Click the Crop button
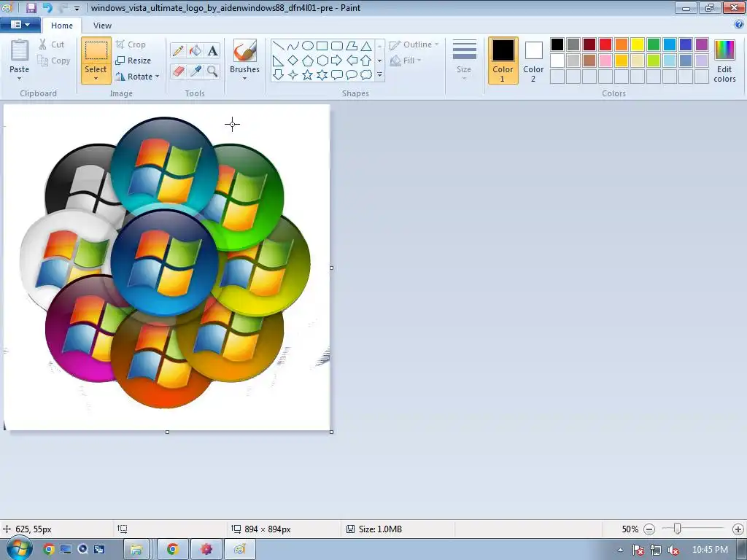 (131, 44)
